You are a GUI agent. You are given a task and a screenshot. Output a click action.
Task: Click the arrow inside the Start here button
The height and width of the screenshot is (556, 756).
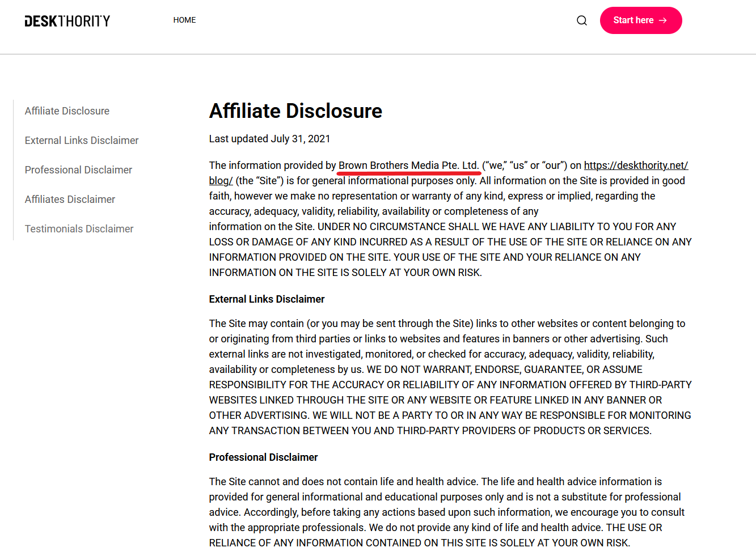click(664, 20)
